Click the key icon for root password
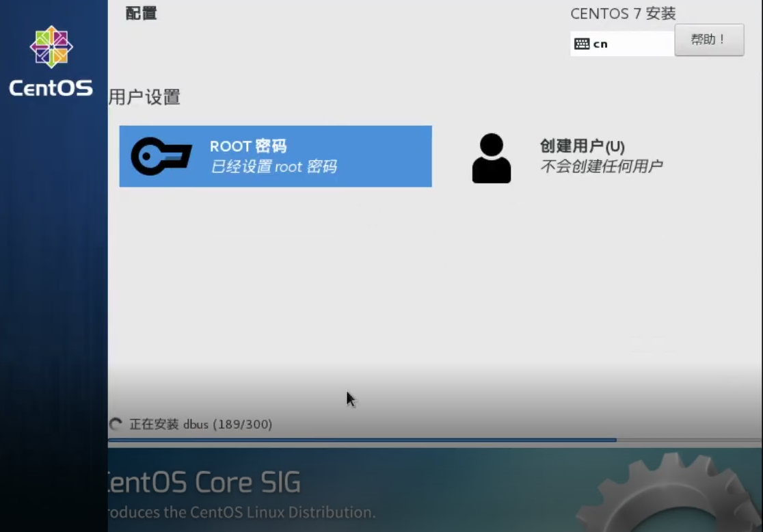This screenshot has height=532, width=763. tap(161, 156)
